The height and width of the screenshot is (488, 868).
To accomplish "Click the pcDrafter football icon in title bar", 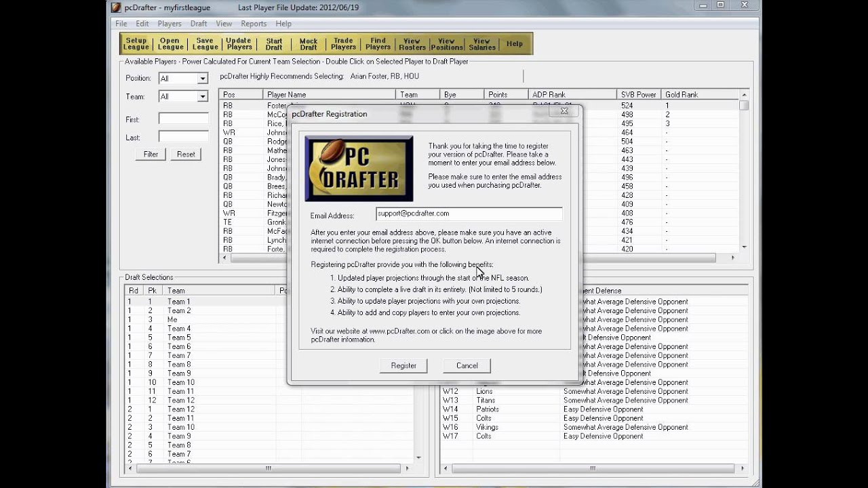I will click(116, 7).
